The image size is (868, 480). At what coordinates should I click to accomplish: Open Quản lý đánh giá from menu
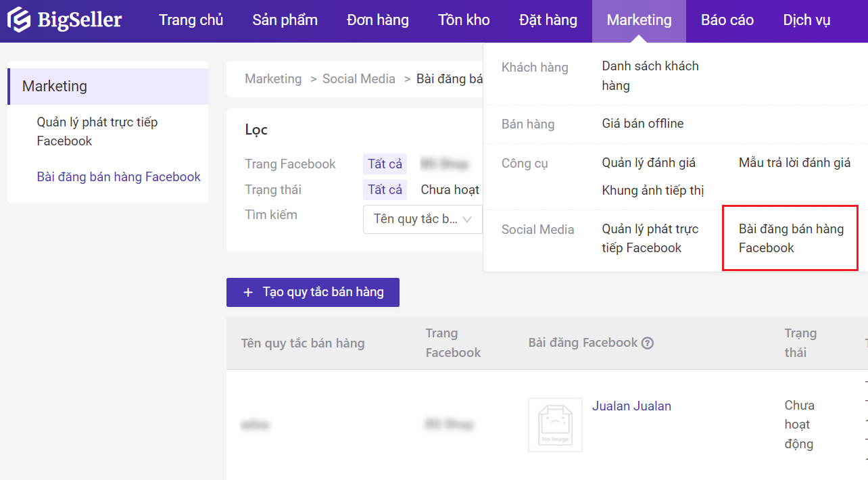tap(648, 163)
